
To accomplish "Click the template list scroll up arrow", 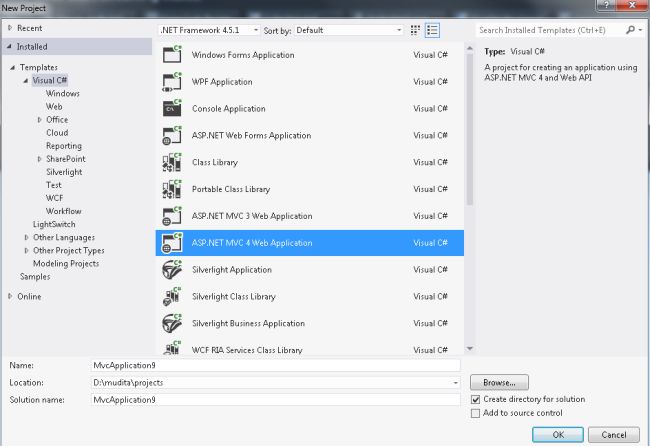I will 470,48.
